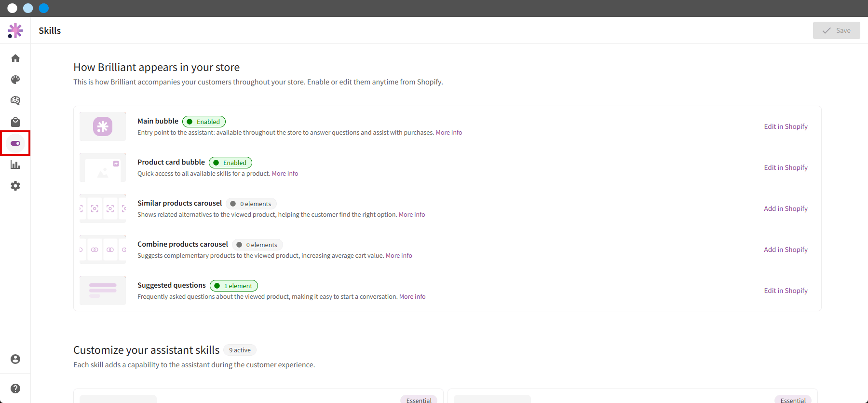Open the appearance palette icon

(15, 80)
